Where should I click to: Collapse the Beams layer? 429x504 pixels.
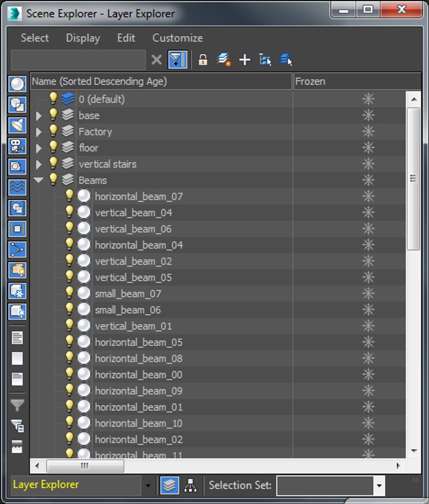pos(39,180)
